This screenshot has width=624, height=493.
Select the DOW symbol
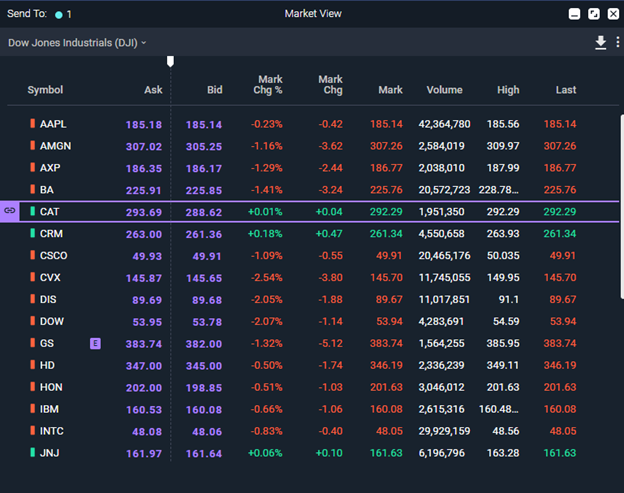point(52,321)
